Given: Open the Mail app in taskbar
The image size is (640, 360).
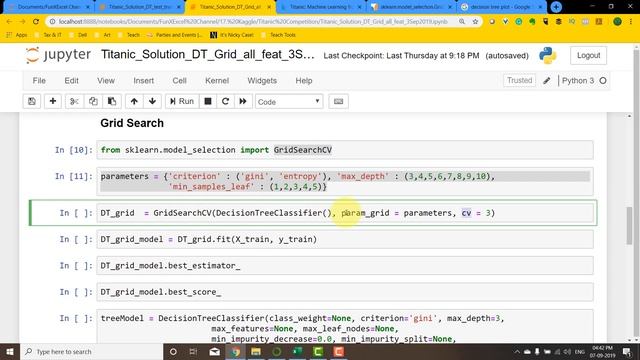Looking at the screenshot, I should (215, 351).
